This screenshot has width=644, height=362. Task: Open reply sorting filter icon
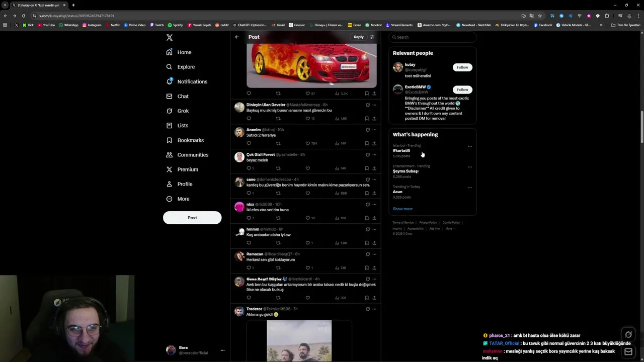(x=372, y=37)
